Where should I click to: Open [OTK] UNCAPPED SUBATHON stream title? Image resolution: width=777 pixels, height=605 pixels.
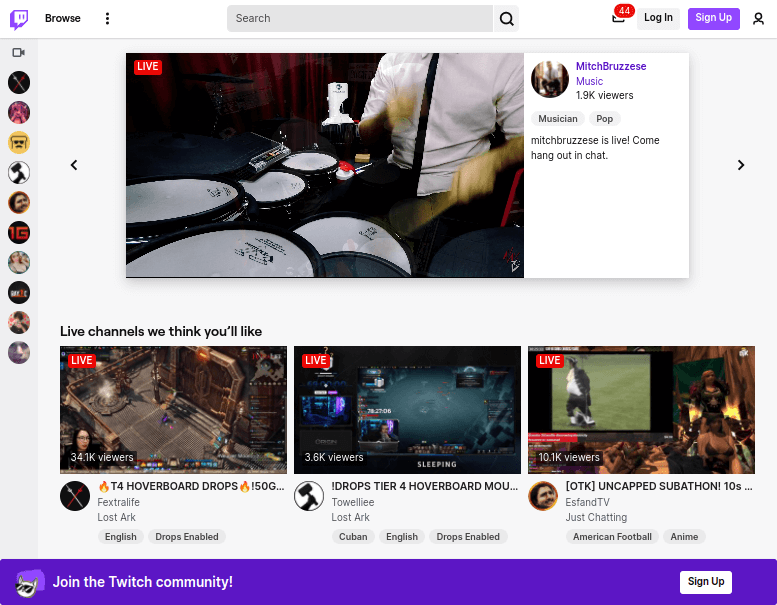(659, 487)
